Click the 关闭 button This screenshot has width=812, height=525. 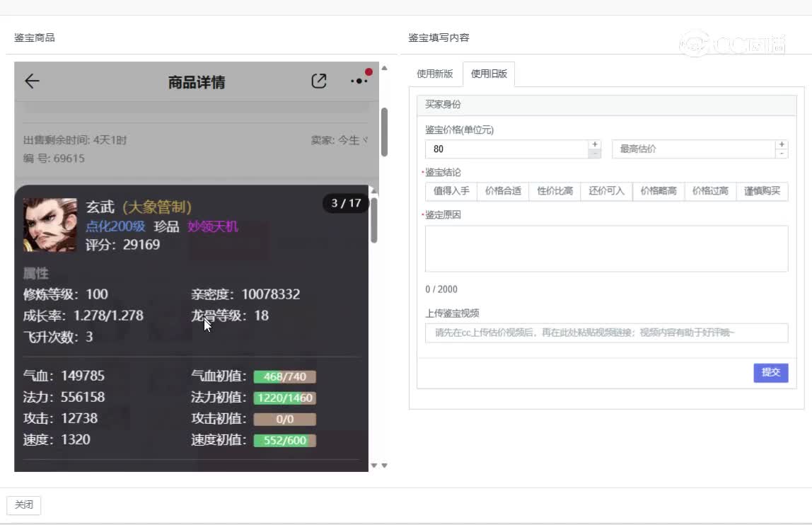click(x=24, y=504)
